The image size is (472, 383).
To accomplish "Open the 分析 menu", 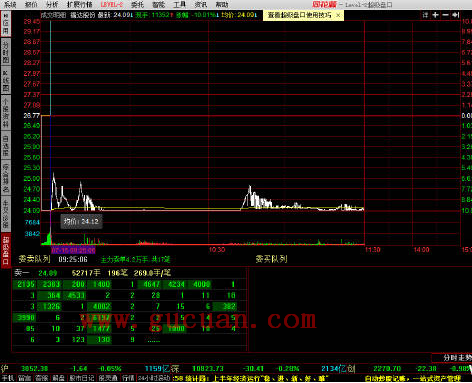I will (52, 5).
